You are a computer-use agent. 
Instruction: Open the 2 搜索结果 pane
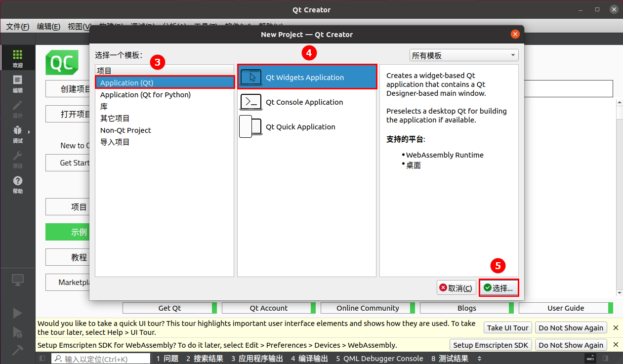tap(205, 359)
